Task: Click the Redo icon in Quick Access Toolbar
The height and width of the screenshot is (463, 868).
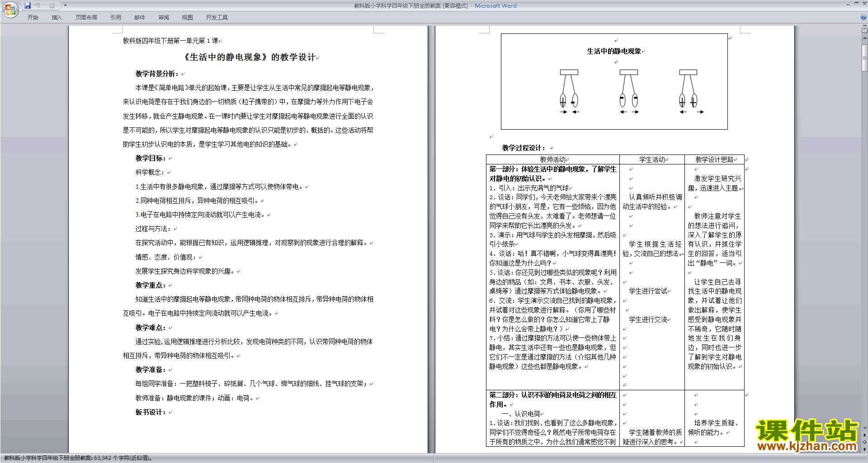Action: click(x=52, y=5)
